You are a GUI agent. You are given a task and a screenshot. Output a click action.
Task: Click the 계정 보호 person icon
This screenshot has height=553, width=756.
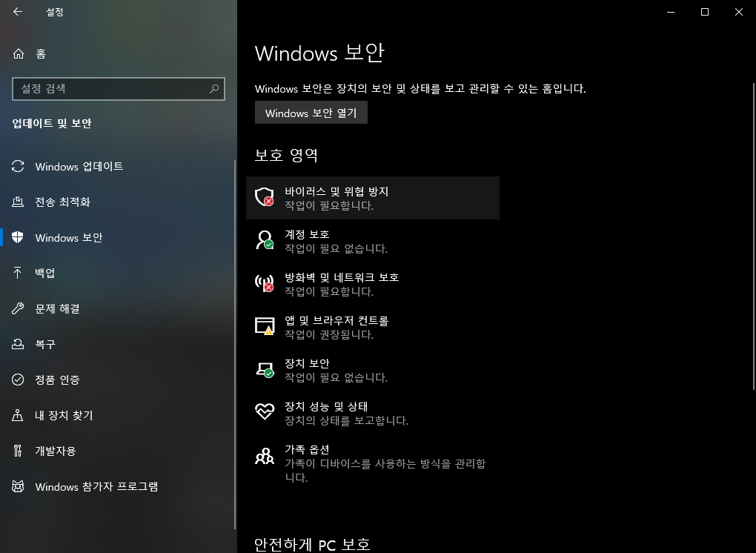point(264,240)
